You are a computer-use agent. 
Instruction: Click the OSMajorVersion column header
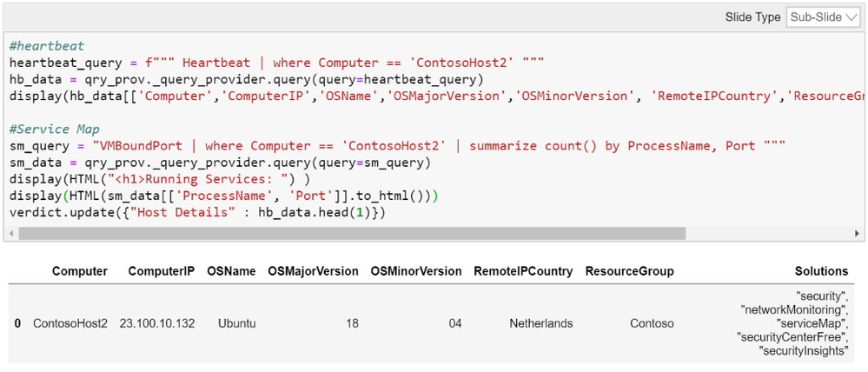point(314,271)
